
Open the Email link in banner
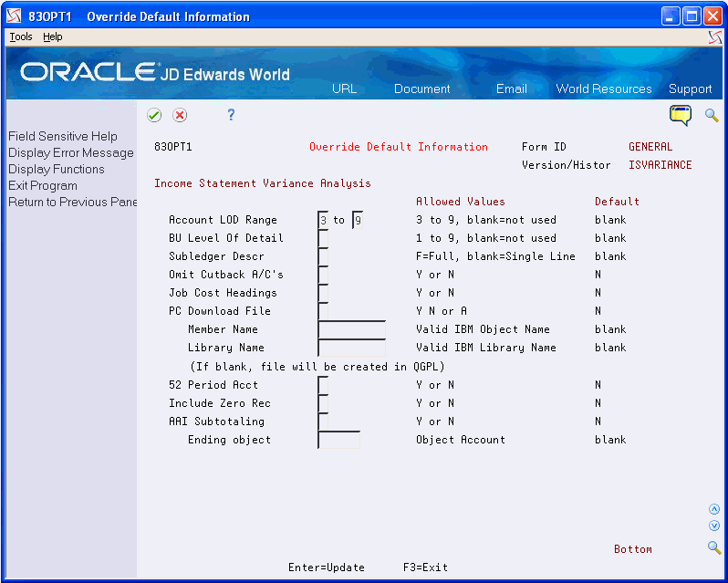(x=511, y=88)
